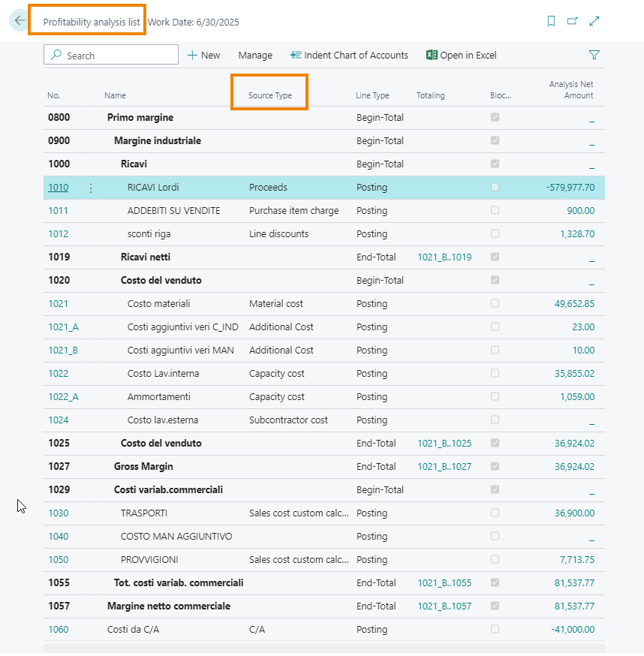
Task: Toggle the filter pane funnel icon
Action: 594,55
